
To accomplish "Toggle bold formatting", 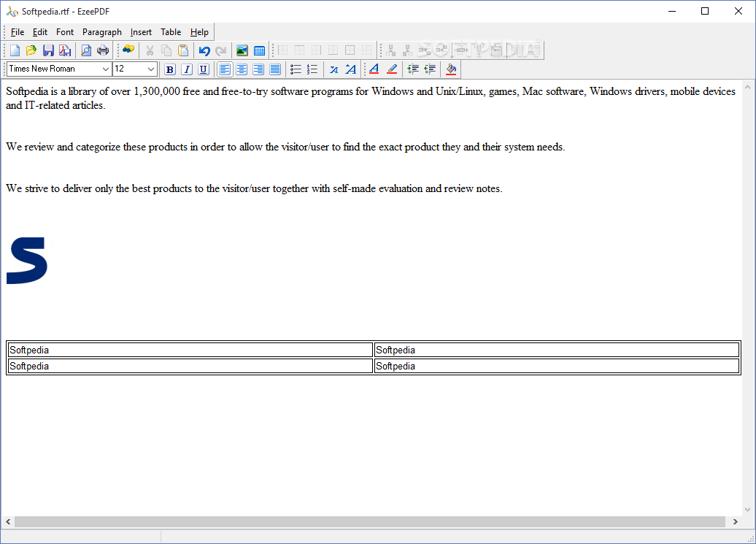I will (x=170, y=69).
